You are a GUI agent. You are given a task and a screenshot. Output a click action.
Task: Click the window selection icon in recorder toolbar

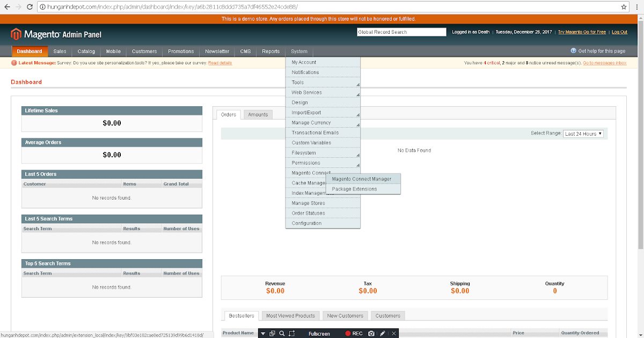tap(272, 333)
